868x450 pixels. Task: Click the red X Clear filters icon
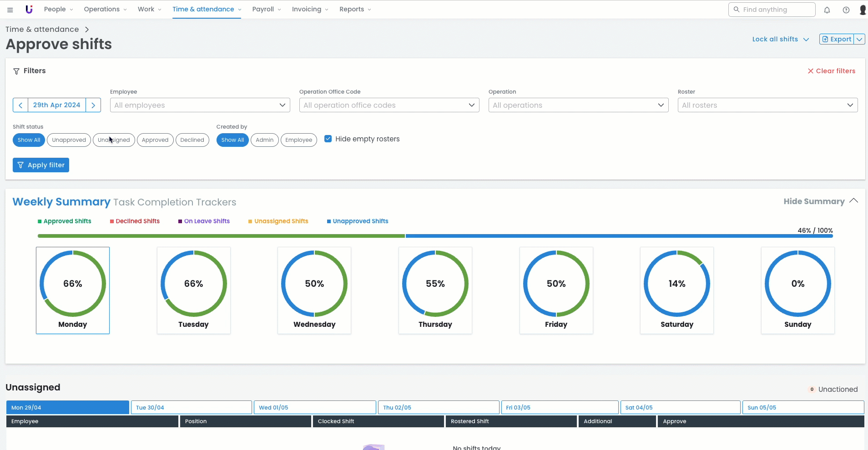(x=810, y=71)
